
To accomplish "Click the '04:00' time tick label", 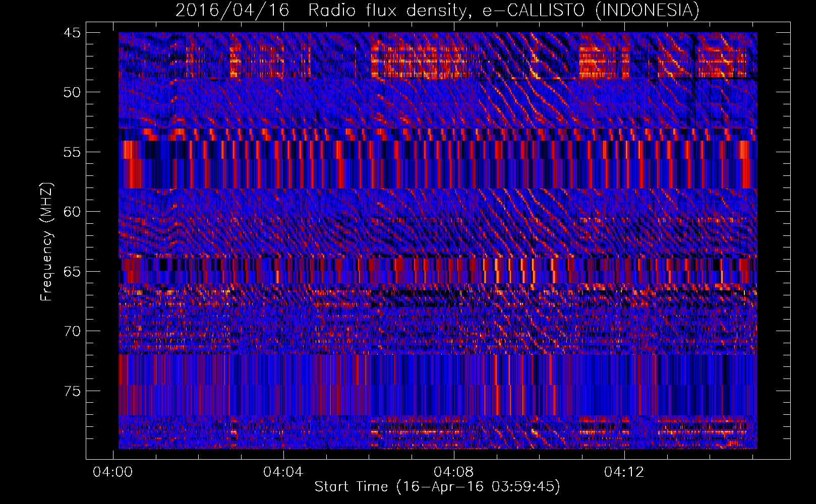I will [113, 472].
